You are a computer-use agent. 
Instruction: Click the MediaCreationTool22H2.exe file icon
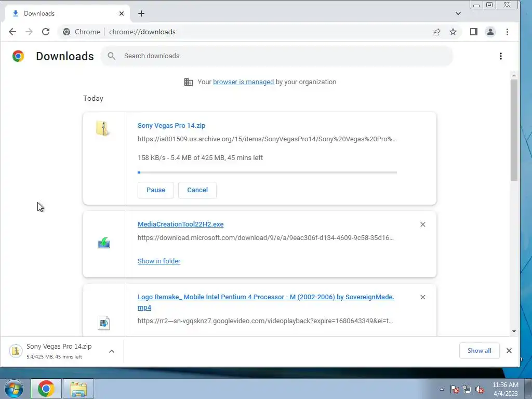coord(104,243)
